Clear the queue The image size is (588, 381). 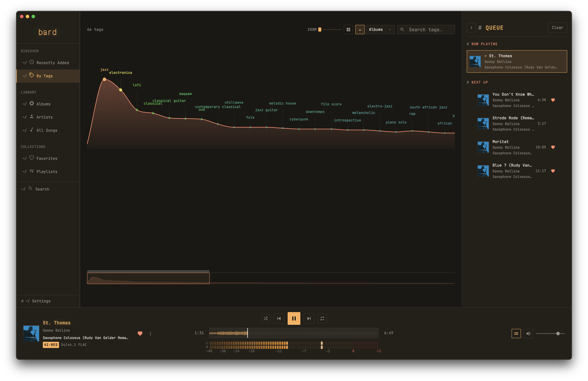click(557, 28)
